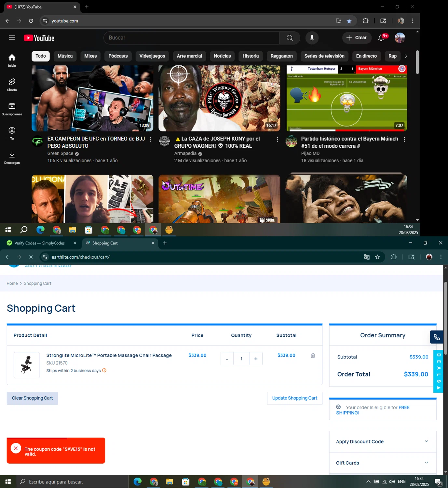Open volume control in system tray
This screenshot has width=448, height=488.
coord(392,482)
